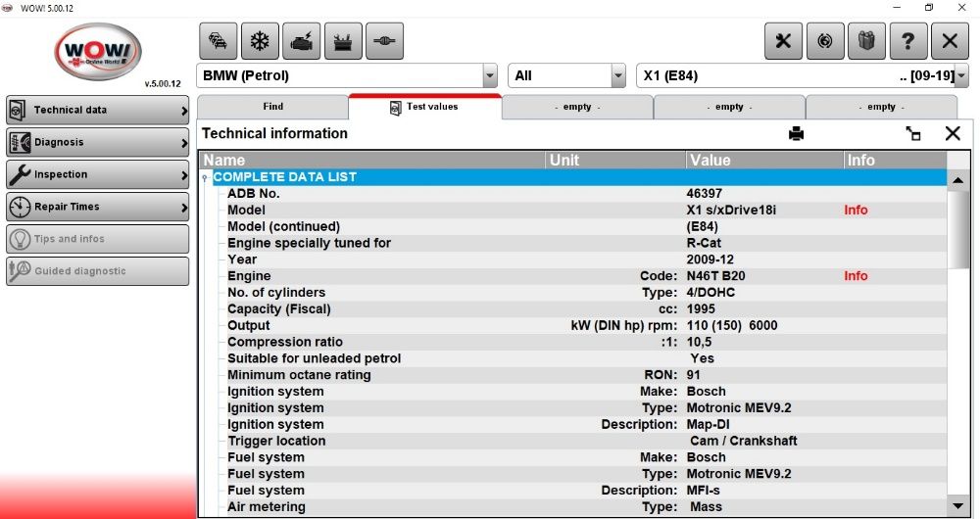The height and width of the screenshot is (519, 980).
Task: Open help with the question mark icon
Action: click(908, 41)
